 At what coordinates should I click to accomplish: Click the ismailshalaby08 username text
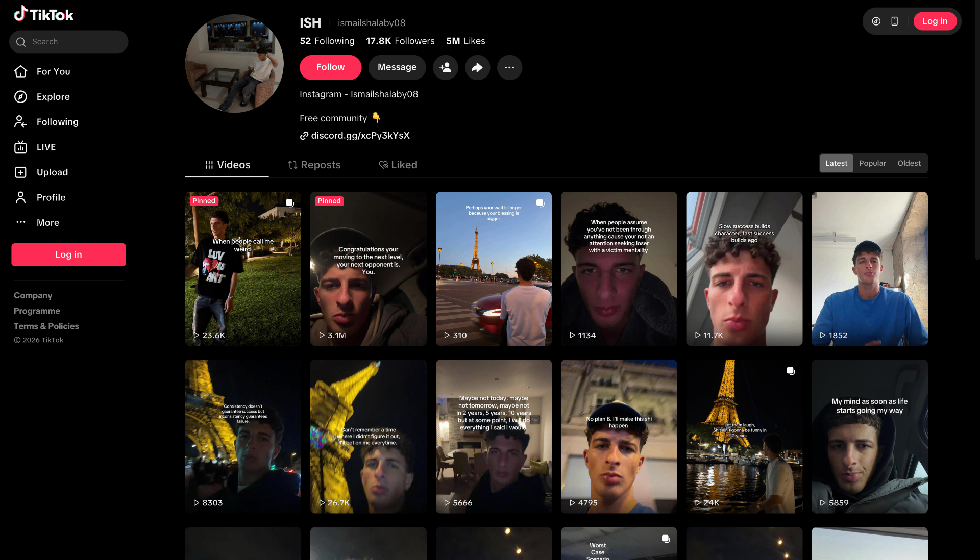pyautogui.click(x=372, y=23)
